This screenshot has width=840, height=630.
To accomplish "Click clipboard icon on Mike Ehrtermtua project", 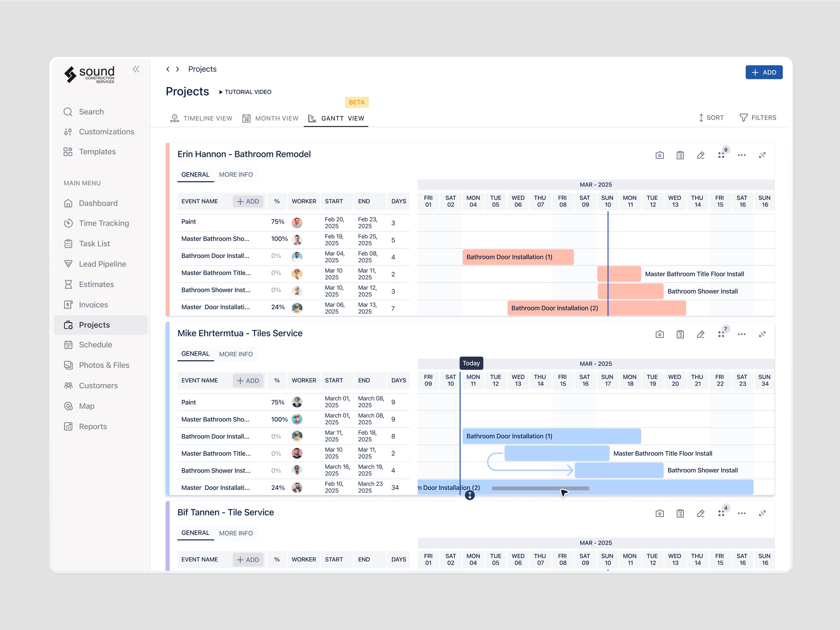I will click(x=680, y=334).
